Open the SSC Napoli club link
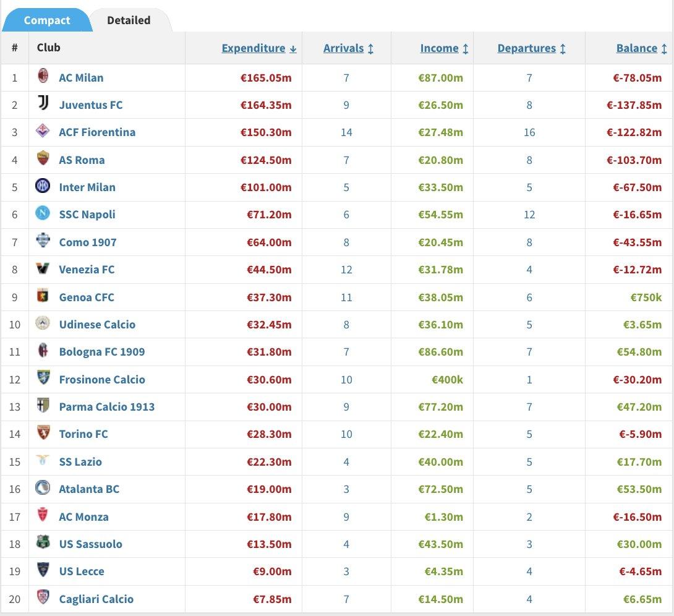The image size is (674, 616). coord(87,215)
